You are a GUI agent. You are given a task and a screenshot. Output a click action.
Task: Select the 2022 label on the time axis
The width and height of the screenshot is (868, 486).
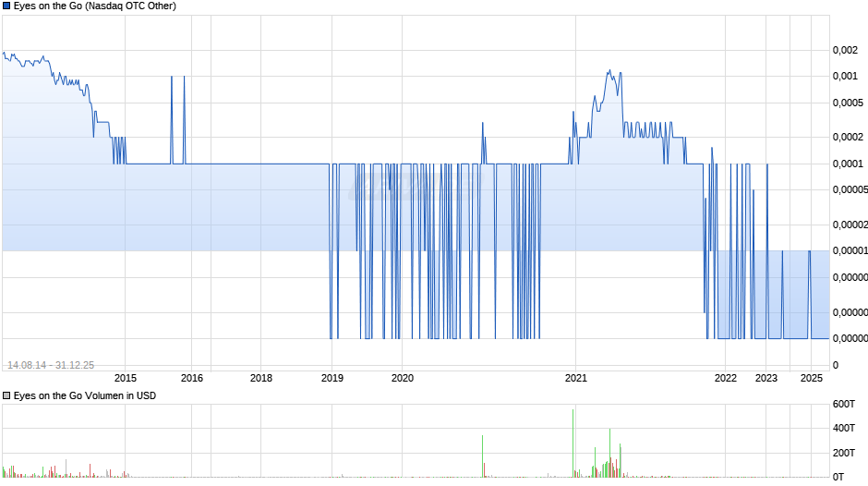pos(726,378)
